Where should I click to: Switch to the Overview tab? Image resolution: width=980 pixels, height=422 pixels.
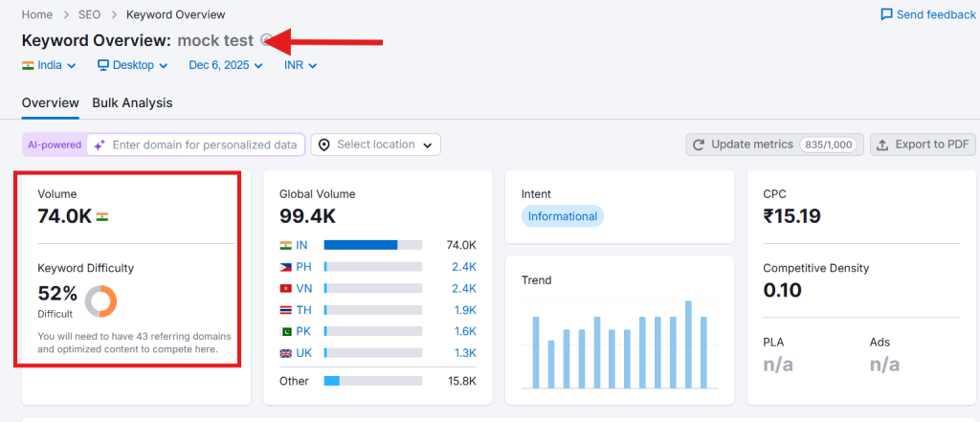pos(51,103)
